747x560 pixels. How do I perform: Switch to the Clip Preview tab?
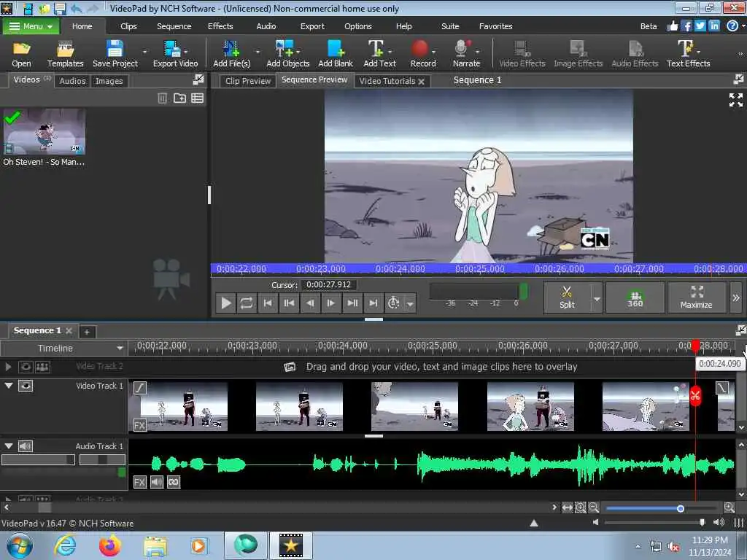pos(248,81)
